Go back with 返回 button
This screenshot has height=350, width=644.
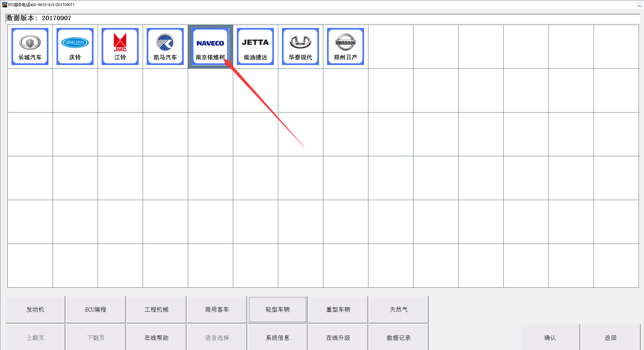tap(611, 338)
